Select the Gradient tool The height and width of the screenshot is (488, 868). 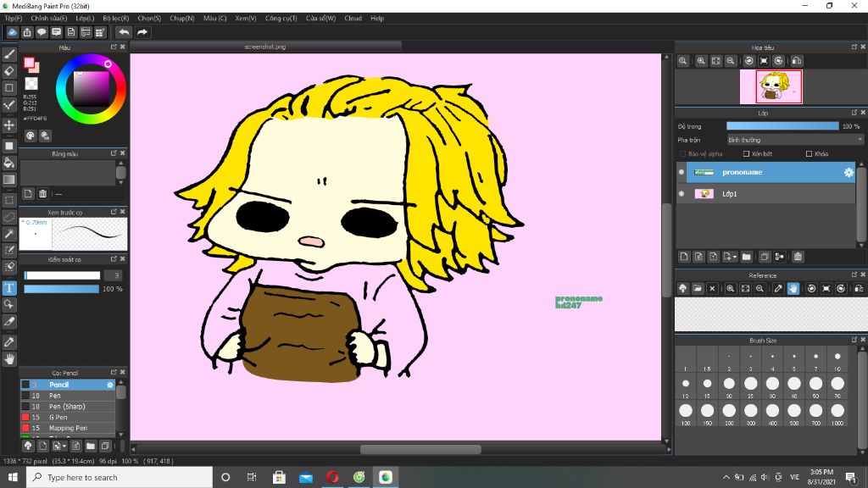coord(8,180)
